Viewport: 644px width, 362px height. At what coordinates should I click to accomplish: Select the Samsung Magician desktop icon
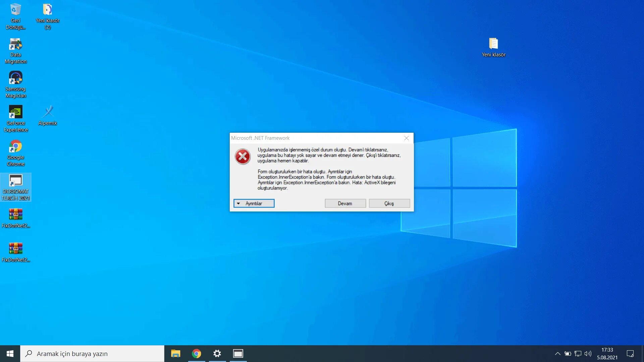click(15, 78)
